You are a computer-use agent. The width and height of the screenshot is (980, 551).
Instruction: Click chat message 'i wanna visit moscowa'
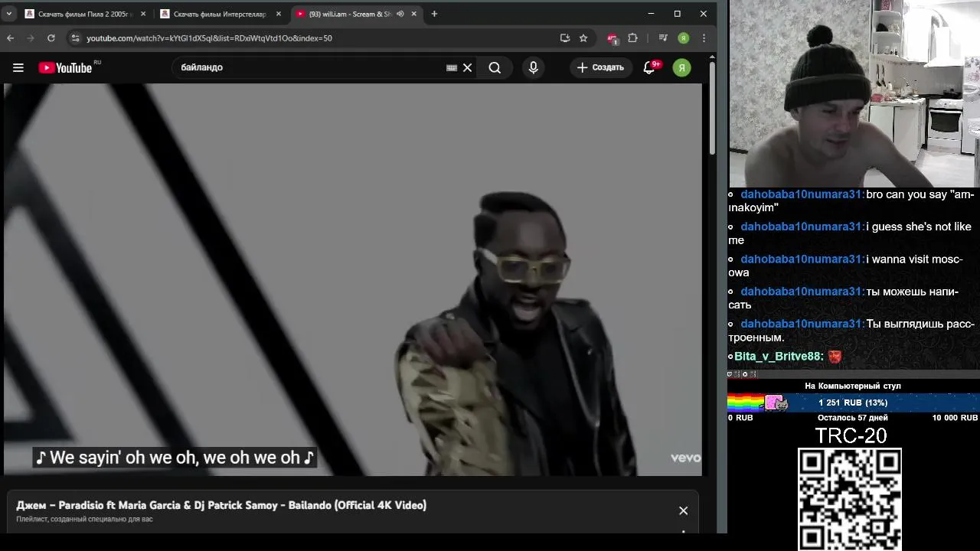tap(845, 266)
